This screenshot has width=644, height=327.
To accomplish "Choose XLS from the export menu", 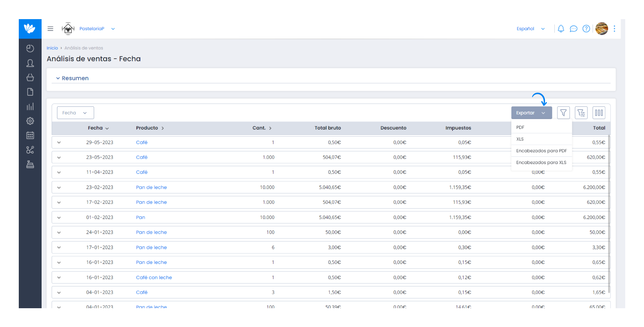I will click(x=541, y=139).
